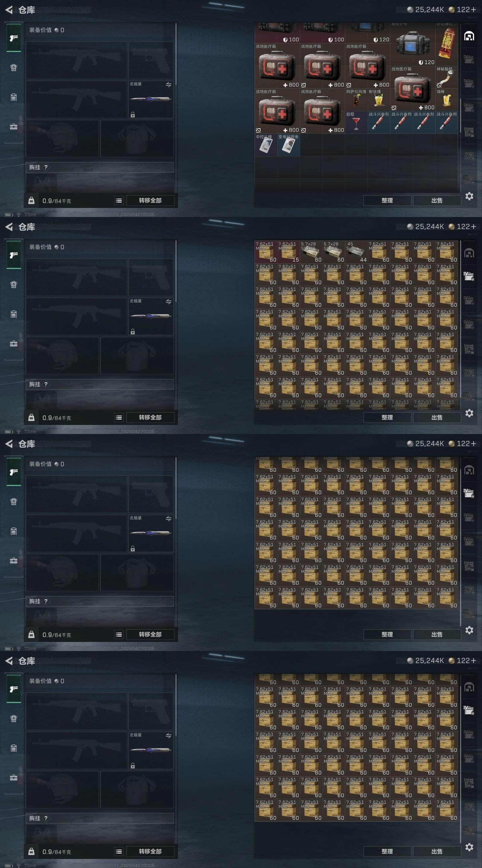Click 整理 button in the topmost stash panel
Viewport: 482px width, 868px height.
(x=387, y=200)
